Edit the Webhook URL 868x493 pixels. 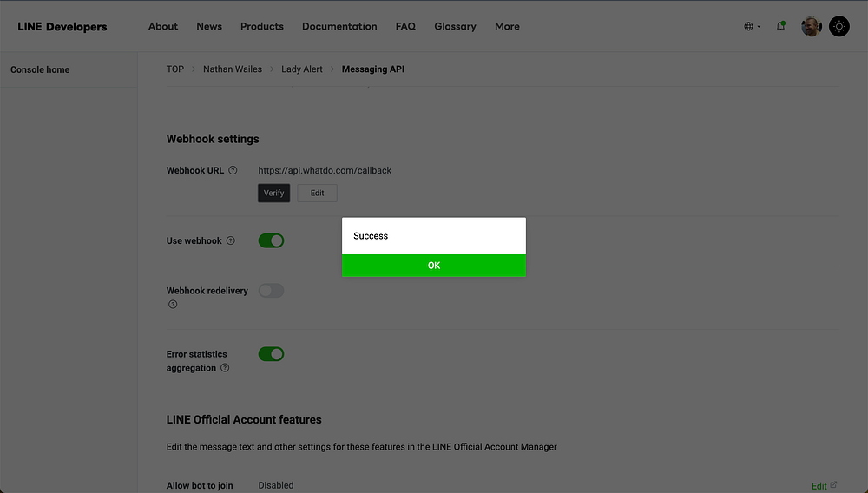pos(317,193)
